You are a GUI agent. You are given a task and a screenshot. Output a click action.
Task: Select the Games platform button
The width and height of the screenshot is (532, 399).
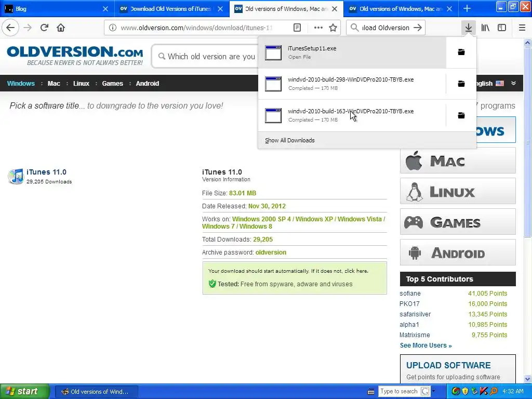coord(458,222)
